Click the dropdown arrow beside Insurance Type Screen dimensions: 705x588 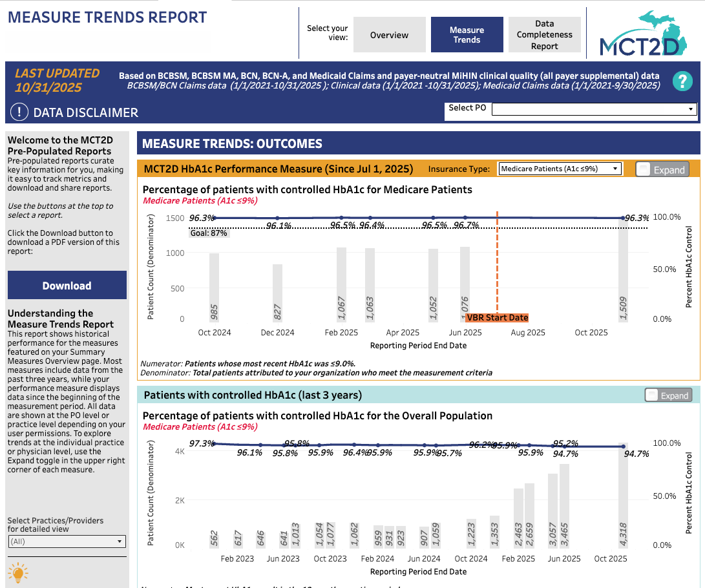[614, 168]
